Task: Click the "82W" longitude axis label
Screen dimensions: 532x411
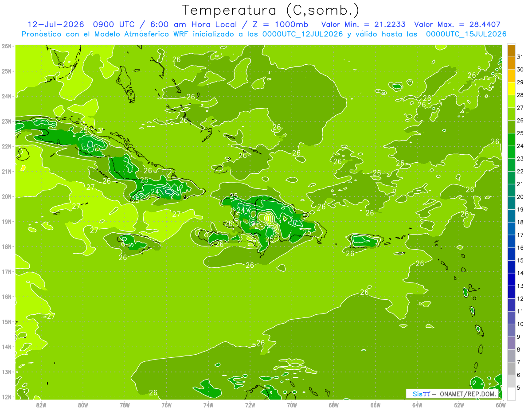Action: (x=41, y=405)
